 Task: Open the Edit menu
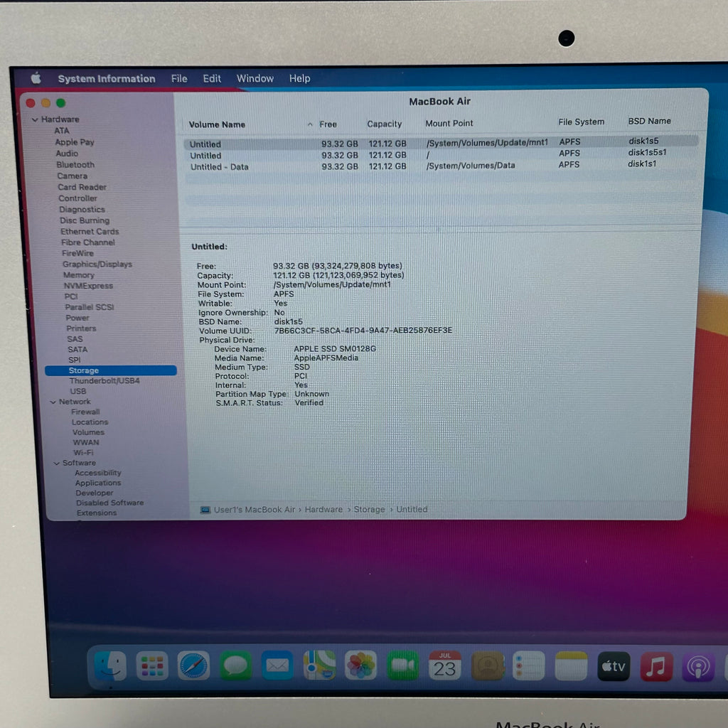212,78
